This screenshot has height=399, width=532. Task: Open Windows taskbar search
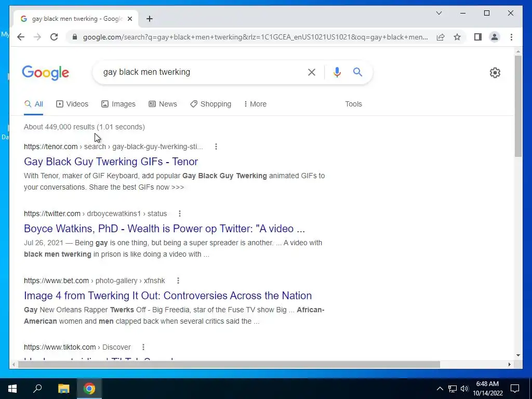37,389
